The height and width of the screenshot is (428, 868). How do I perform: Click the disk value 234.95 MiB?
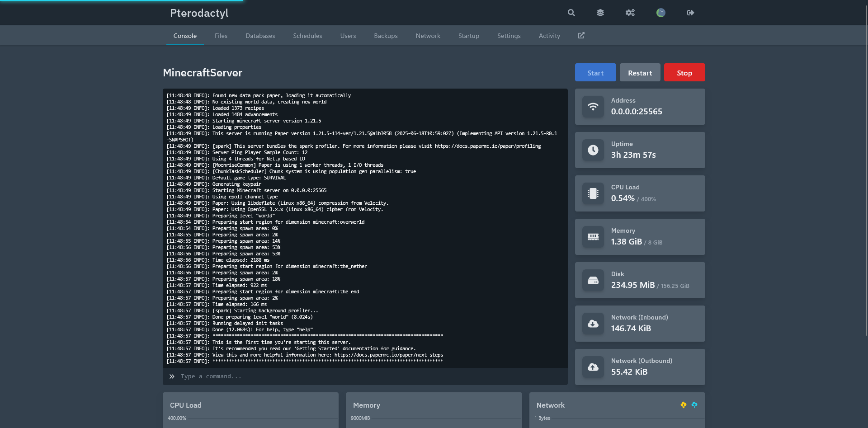633,285
